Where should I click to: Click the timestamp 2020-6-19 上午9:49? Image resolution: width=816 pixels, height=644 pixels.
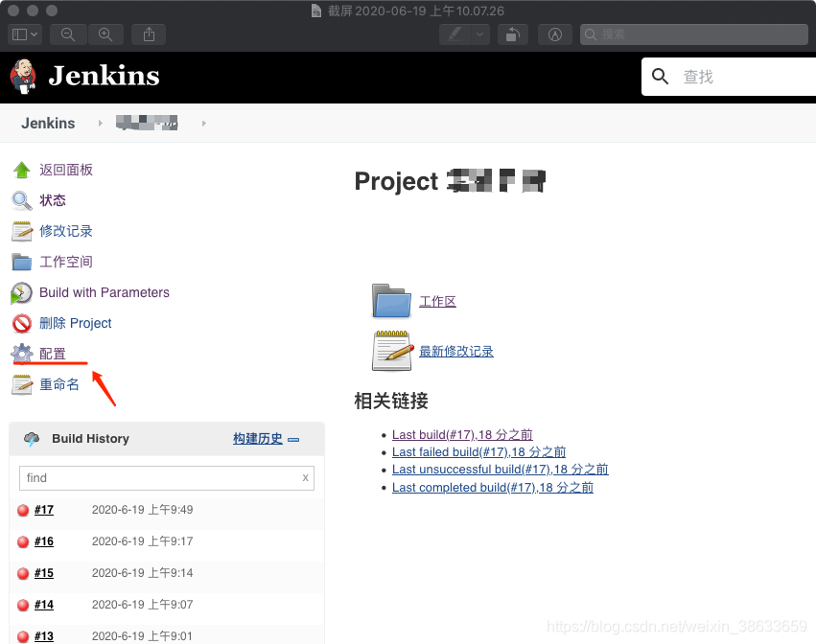tap(142, 510)
